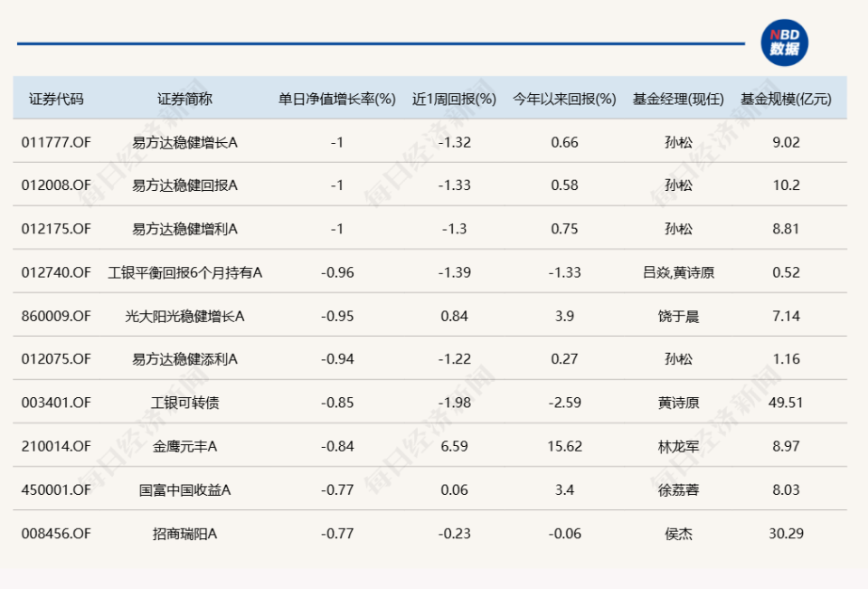This screenshot has width=868, height=589.
Task: Click fund size value 9.02
Action: click(786, 142)
